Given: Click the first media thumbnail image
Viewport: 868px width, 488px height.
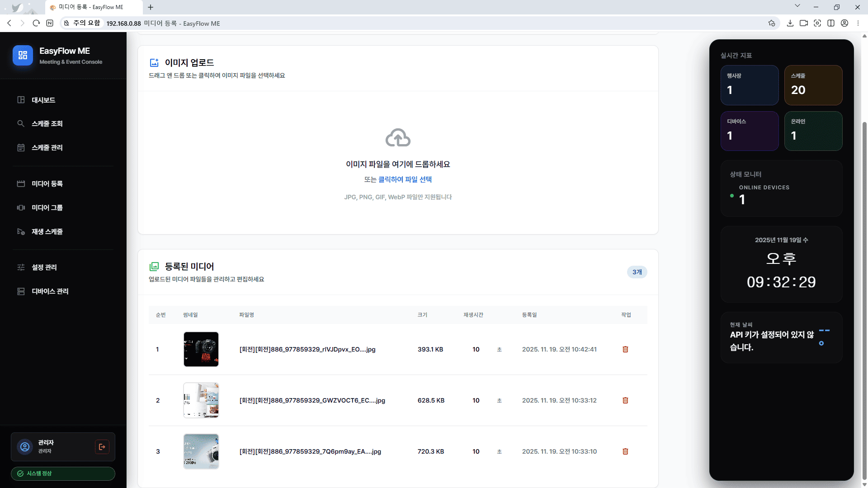Looking at the screenshot, I should coord(201,349).
